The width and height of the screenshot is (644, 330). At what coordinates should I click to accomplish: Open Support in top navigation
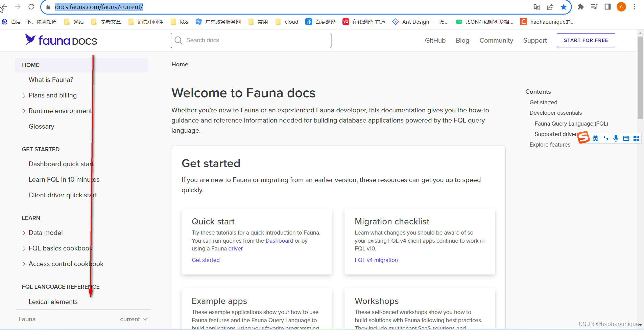pos(535,40)
